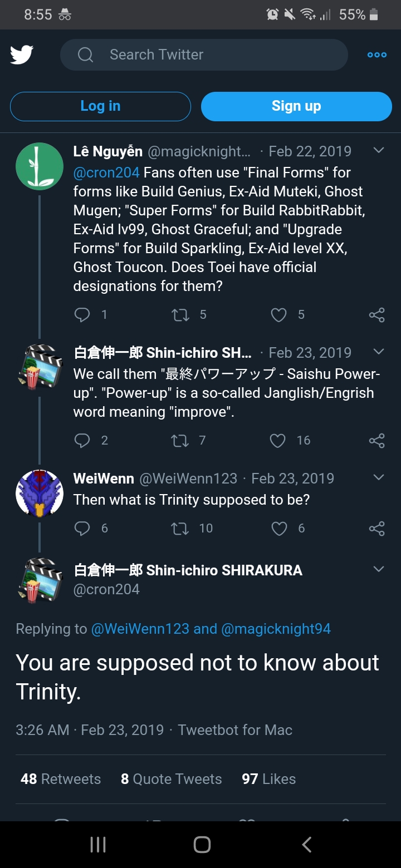View the 8 Quote Tweets list
This screenshot has height=868, width=401.
(x=171, y=779)
